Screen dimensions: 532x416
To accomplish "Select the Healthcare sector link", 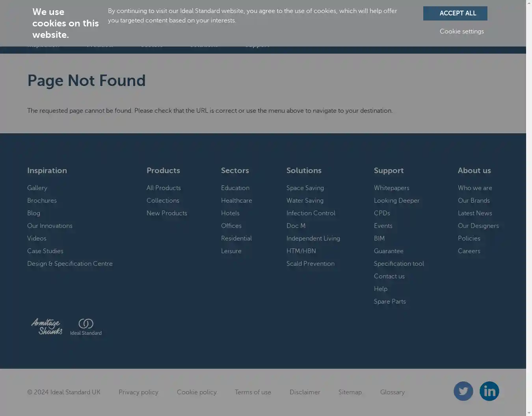I will click(x=236, y=201).
